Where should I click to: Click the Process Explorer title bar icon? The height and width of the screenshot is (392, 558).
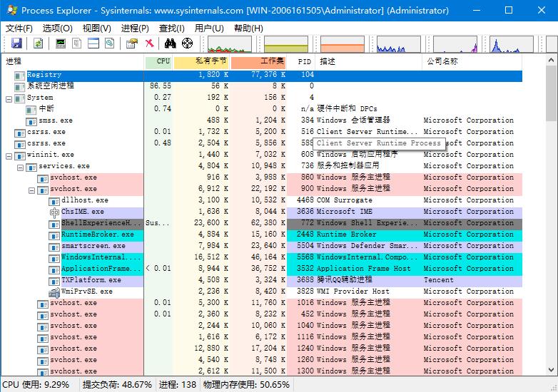[x=12, y=10]
